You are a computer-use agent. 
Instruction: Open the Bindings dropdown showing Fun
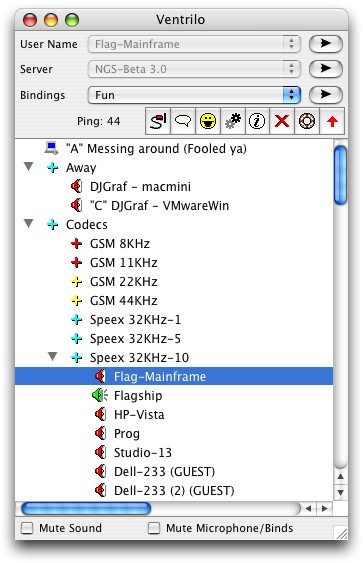(x=194, y=95)
